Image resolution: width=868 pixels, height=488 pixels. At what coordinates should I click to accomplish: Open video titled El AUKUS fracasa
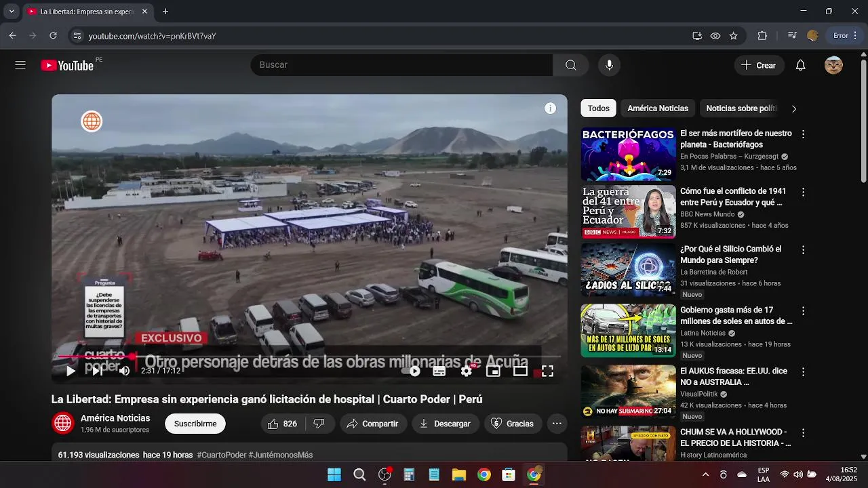[734, 377]
